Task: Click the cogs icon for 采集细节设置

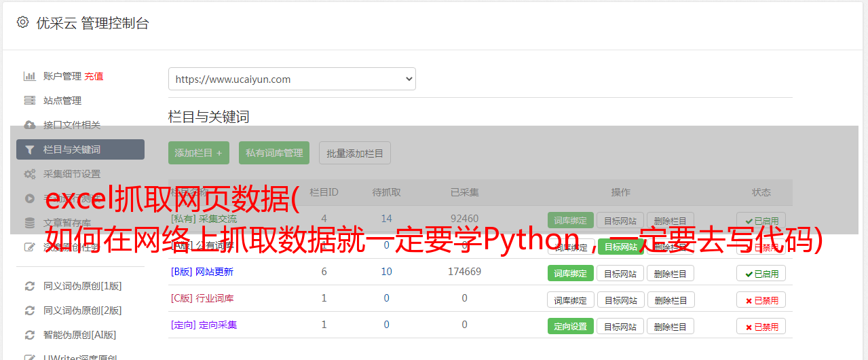Action: point(30,174)
